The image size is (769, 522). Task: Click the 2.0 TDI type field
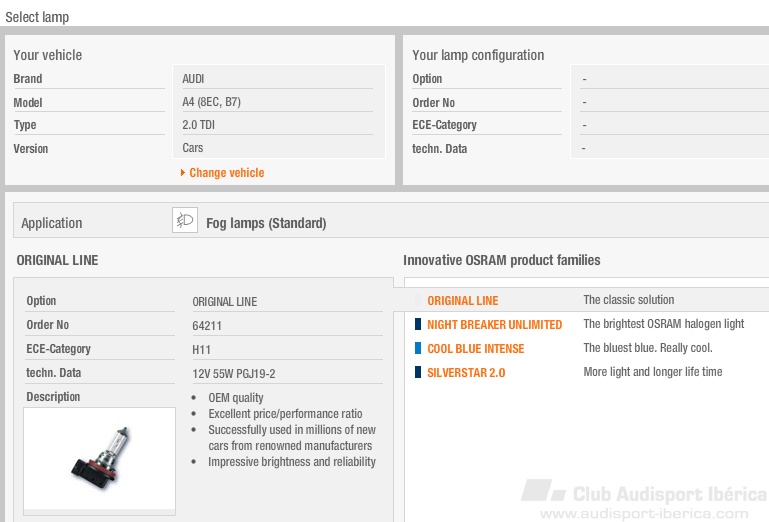278,125
